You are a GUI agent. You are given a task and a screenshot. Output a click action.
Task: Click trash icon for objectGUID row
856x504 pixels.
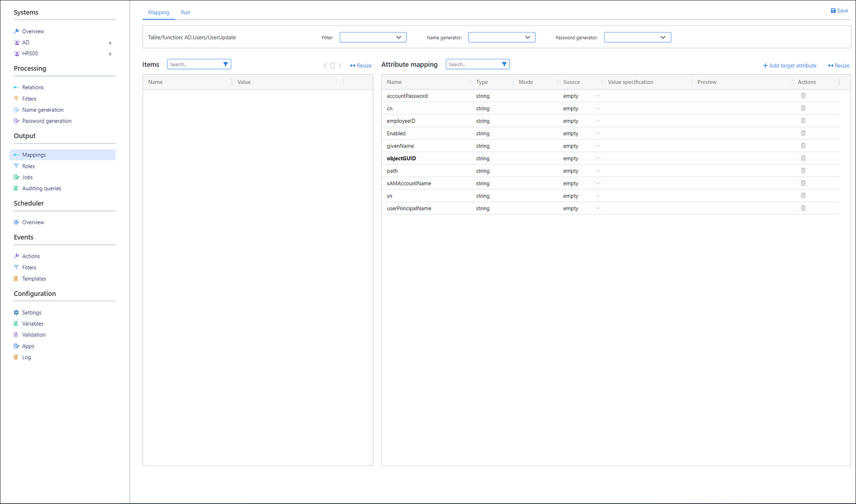tap(803, 158)
